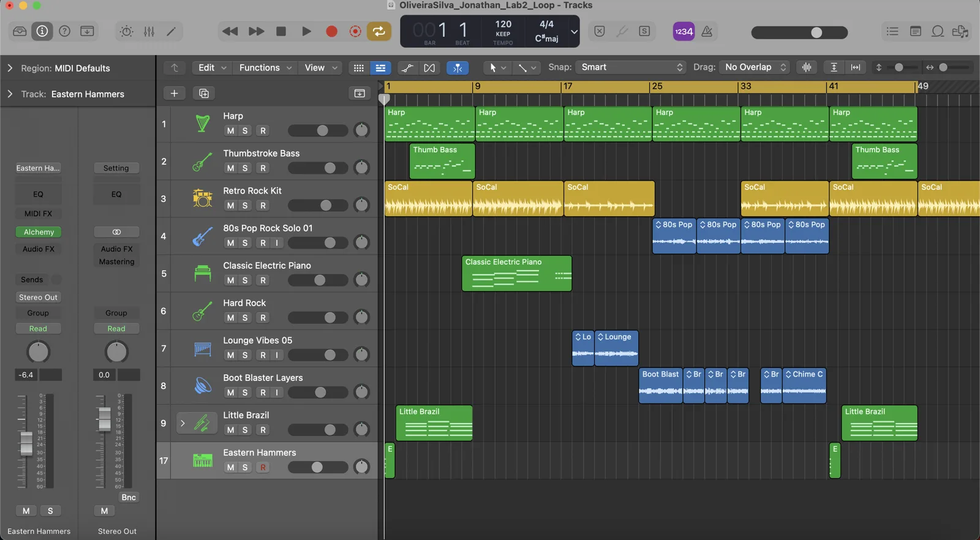Open the Loop Browser
980x540 pixels.
point(938,31)
